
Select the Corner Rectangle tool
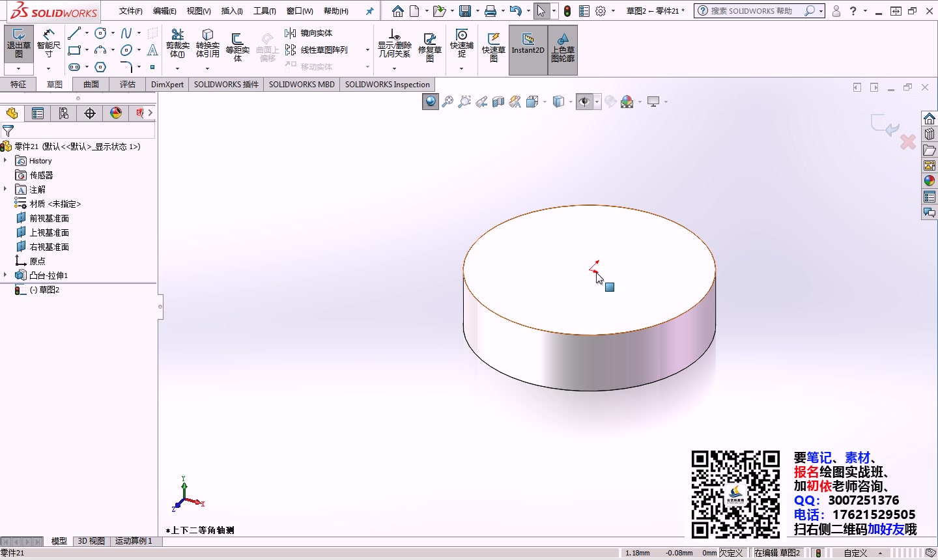[x=74, y=50]
